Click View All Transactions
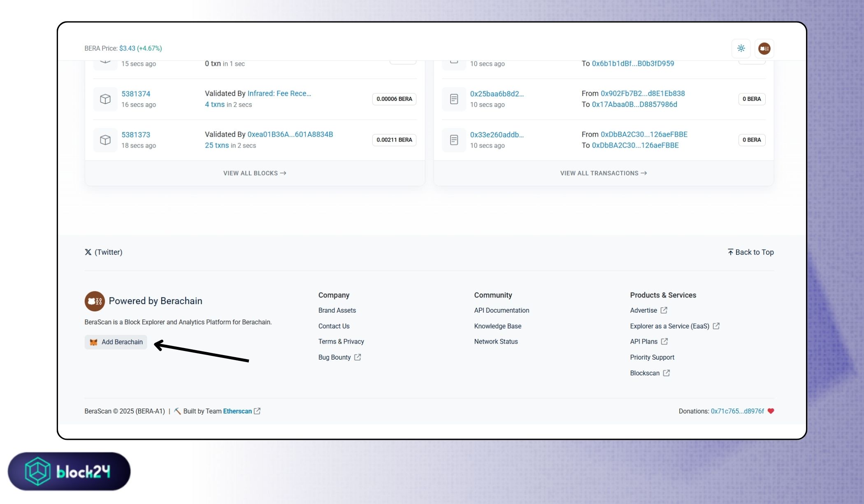Screen dimensions: 864x504 [x=604, y=173]
